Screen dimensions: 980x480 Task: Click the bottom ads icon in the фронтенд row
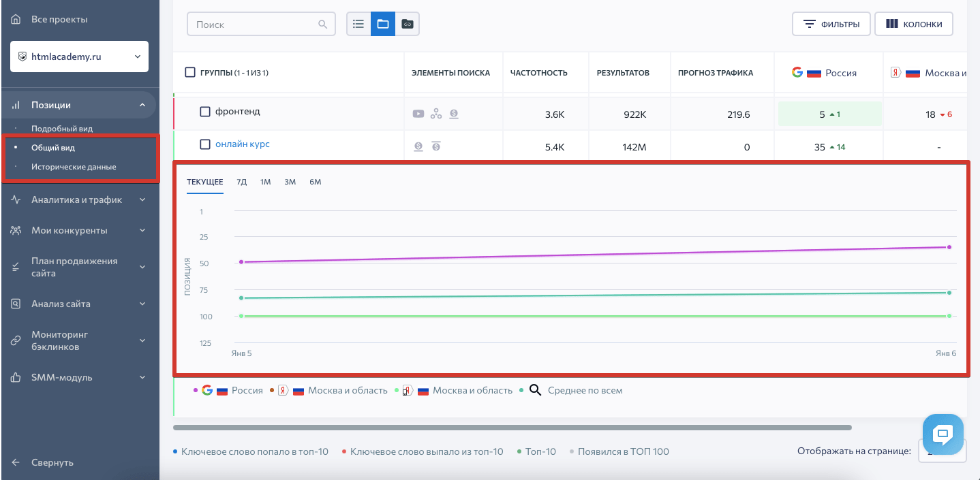pyautogui.click(x=454, y=114)
